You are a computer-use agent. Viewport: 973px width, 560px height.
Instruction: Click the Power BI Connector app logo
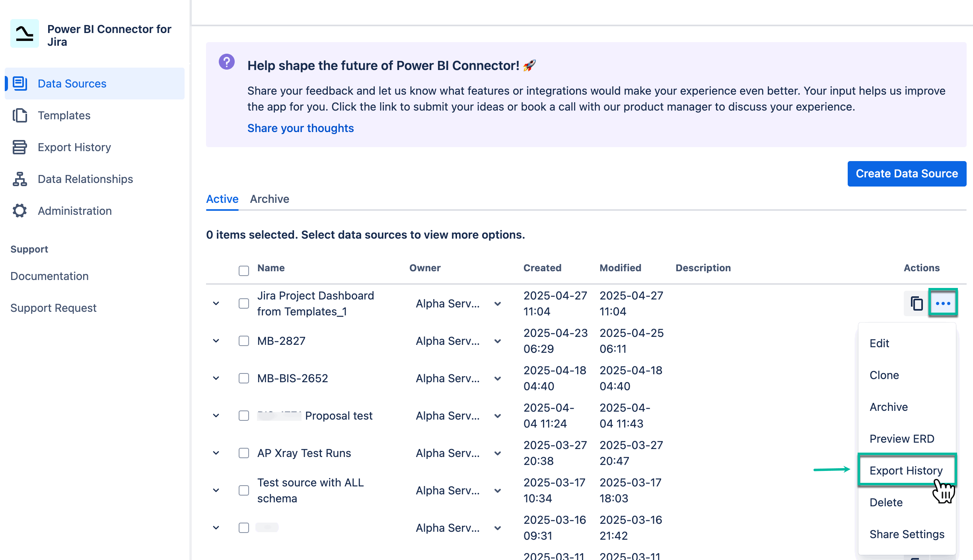[x=24, y=33]
